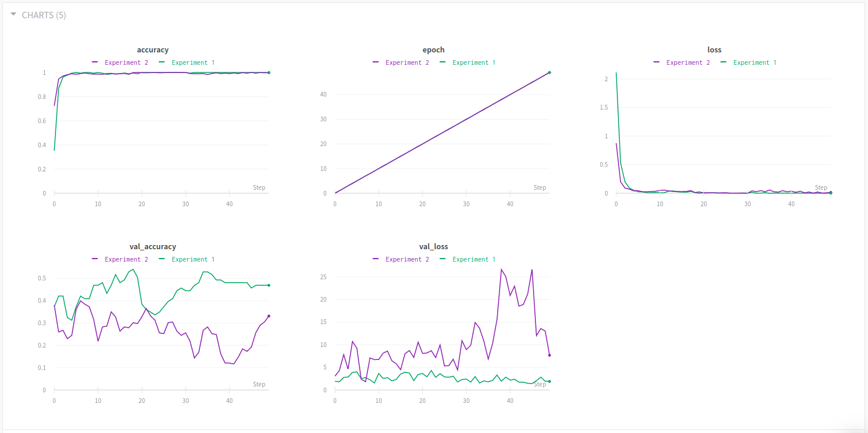
Task: Click the y-axis value 15 in val_loss chart
Action: tap(323, 322)
